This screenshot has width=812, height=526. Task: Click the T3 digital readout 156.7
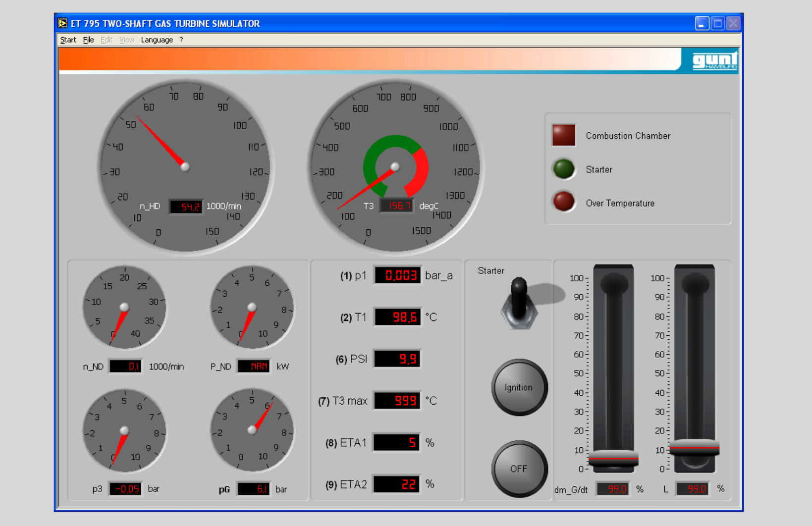(x=396, y=206)
